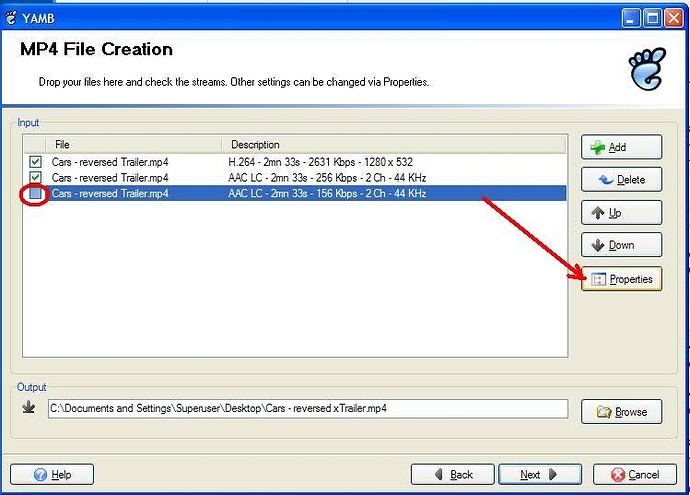This screenshot has height=495, width=690.
Task: Click the output down-arrow icon
Action: pos(29,407)
